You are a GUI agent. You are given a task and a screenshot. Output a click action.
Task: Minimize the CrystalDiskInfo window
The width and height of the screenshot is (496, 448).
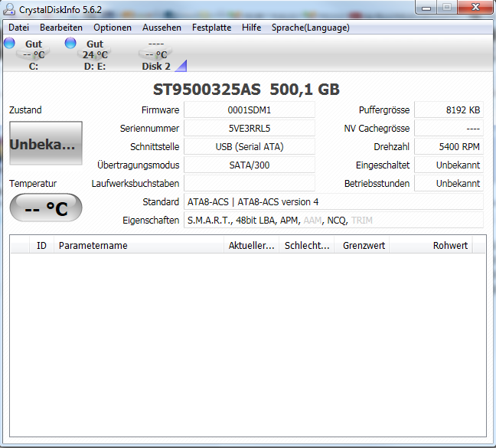pos(426,8)
